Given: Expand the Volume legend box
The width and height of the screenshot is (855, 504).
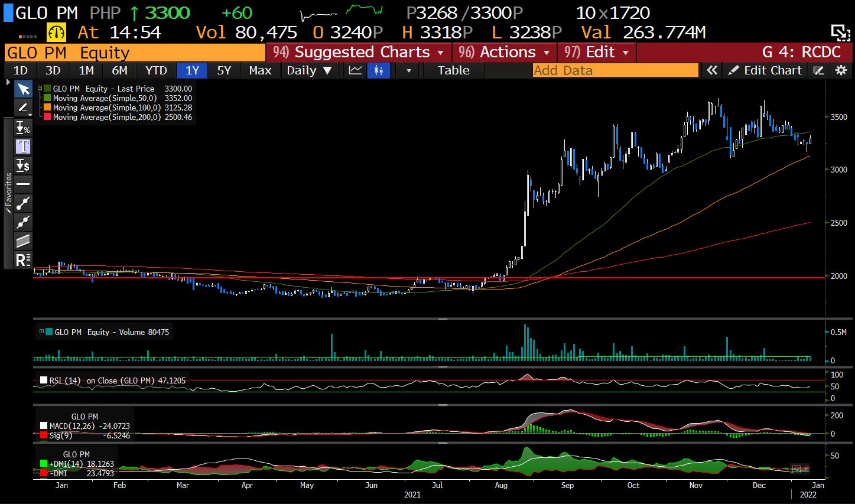Looking at the screenshot, I should [x=41, y=331].
